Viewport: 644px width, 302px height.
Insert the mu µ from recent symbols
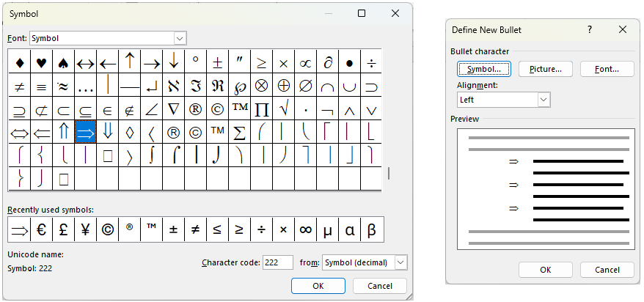327,229
